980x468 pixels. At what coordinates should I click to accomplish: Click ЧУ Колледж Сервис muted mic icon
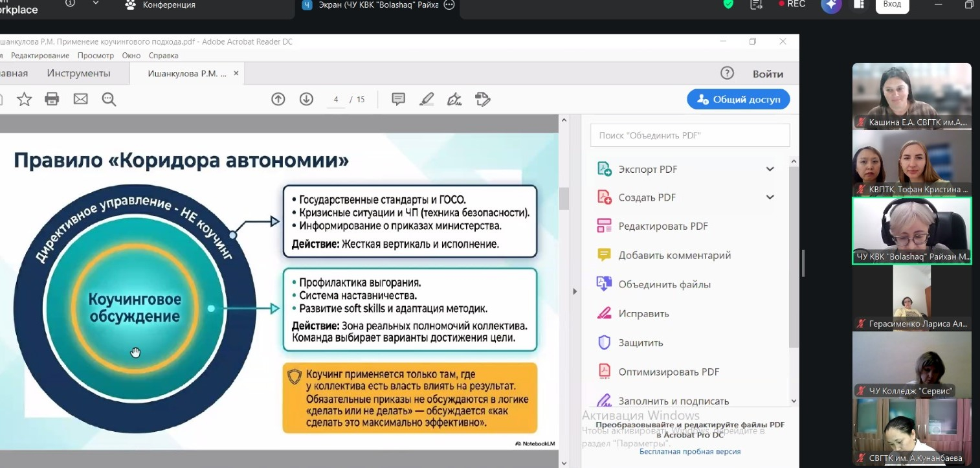(861, 390)
